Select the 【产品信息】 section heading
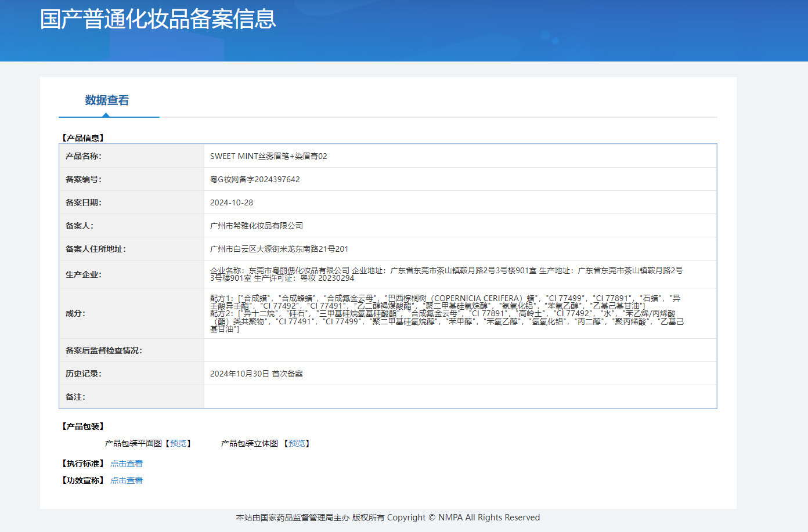808x532 pixels. [82, 138]
